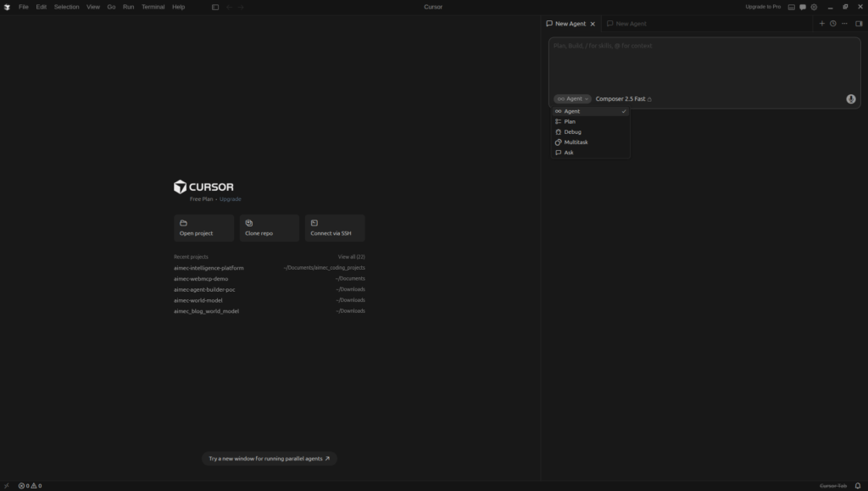Go forward with the right arrow
The width and height of the screenshot is (868, 491).
click(241, 7)
